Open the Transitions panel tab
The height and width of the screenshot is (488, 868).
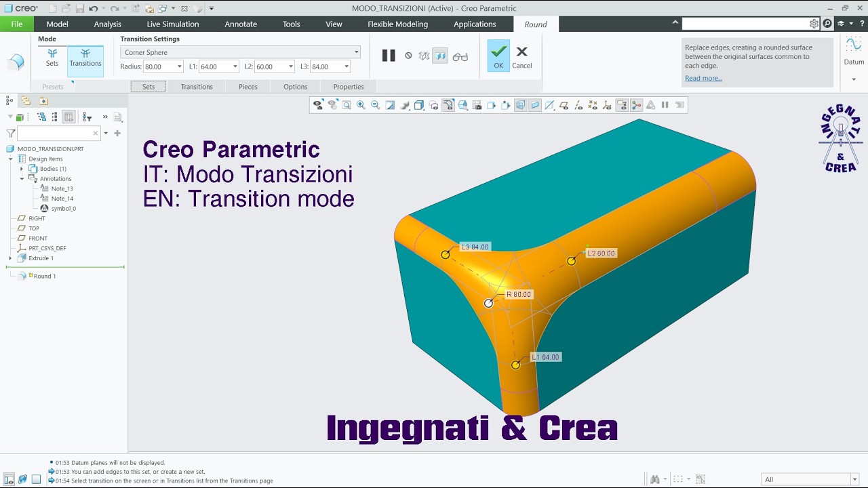(197, 87)
